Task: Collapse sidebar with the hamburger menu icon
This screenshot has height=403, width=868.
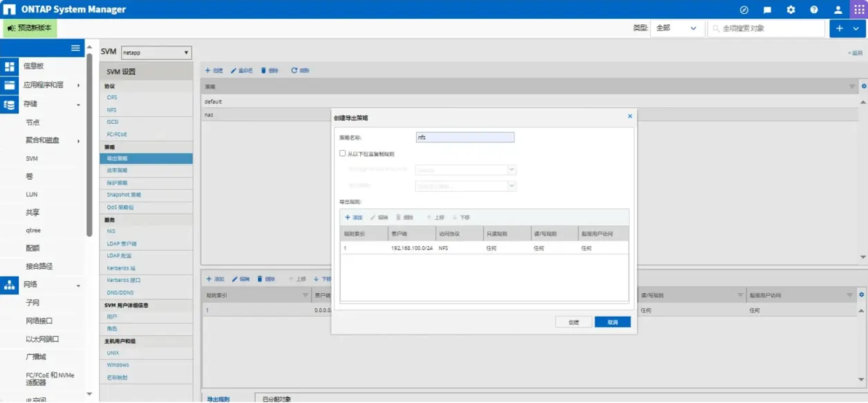Action: click(x=76, y=48)
